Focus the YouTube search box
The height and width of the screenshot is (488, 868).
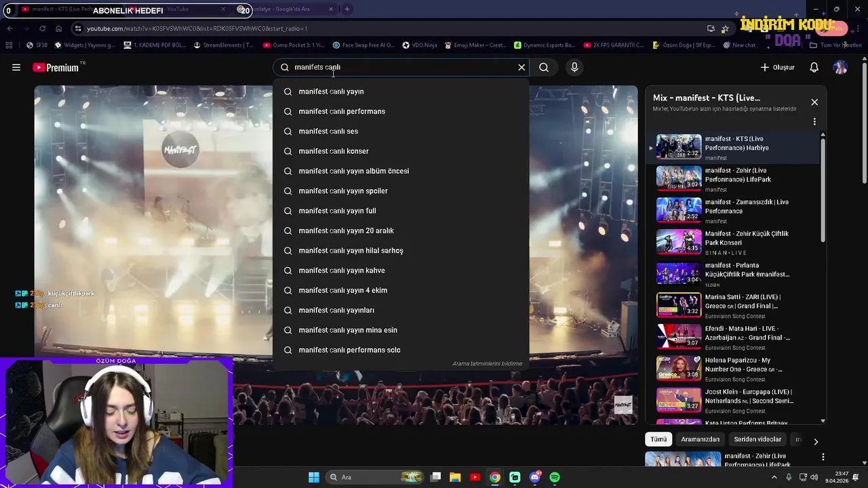(400, 67)
